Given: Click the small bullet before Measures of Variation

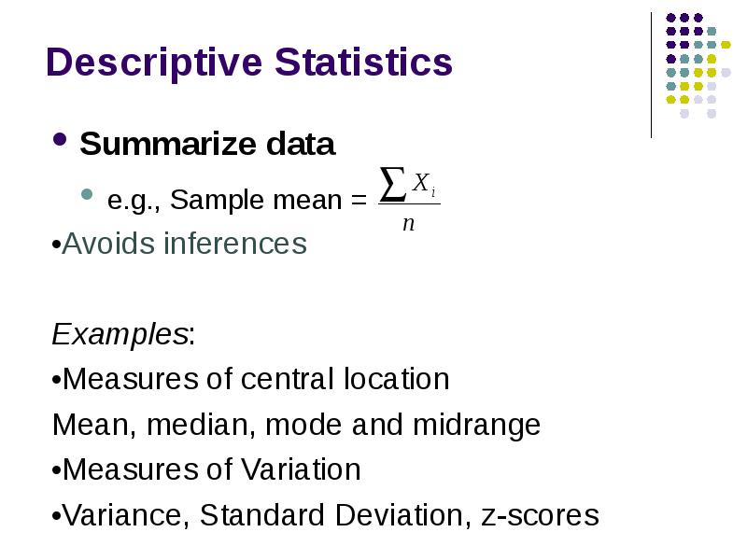Looking at the screenshot, I should [56, 471].
